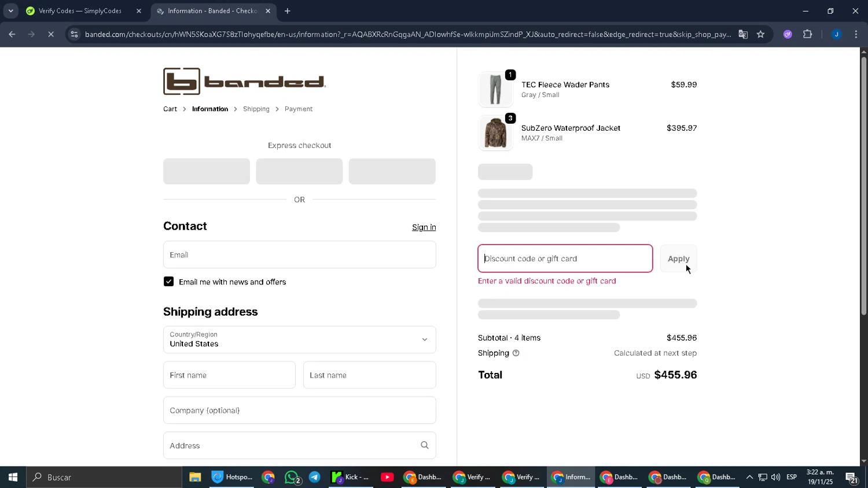868x488 pixels.
Task: Open the Country/Region dropdown
Action: pyautogui.click(x=299, y=339)
